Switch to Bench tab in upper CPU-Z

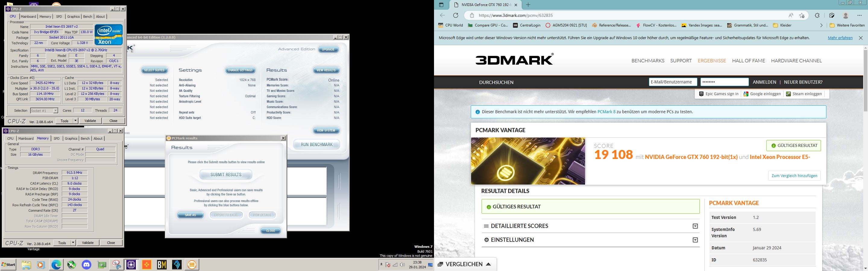point(88,17)
